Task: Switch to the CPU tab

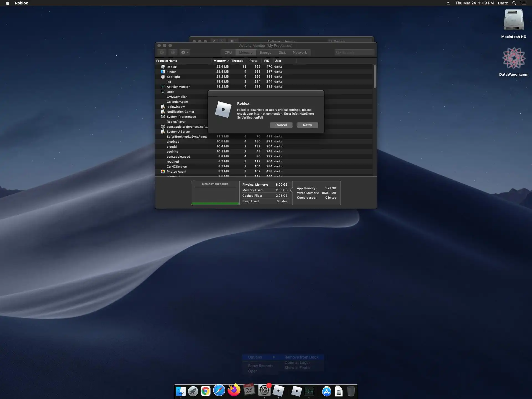Action: click(228, 52)
